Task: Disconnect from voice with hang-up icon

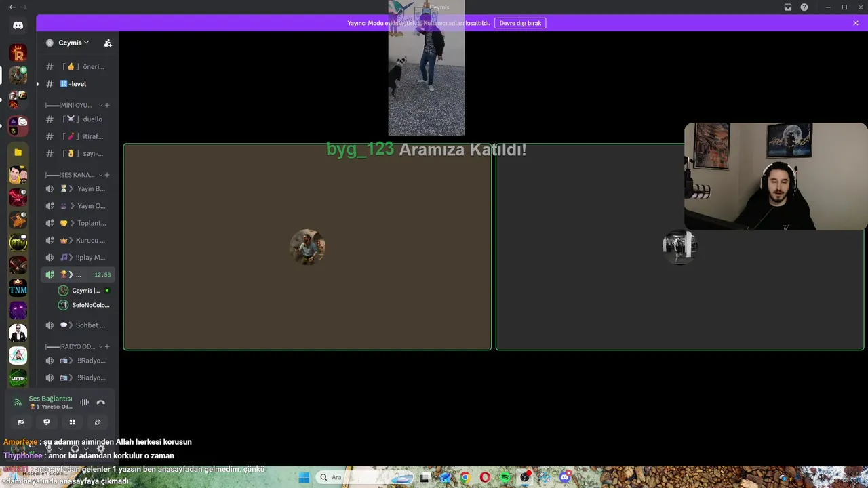Action: (101, 402)
